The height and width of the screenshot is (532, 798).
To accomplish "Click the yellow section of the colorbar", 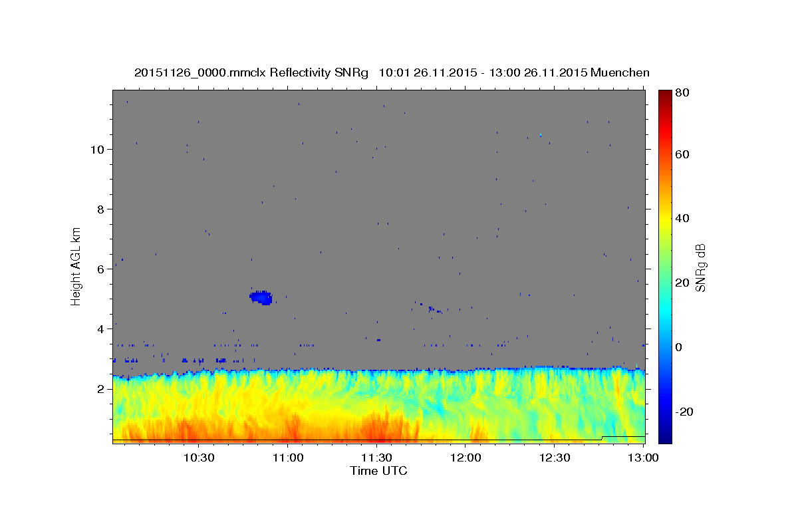I will pos(665,219).
